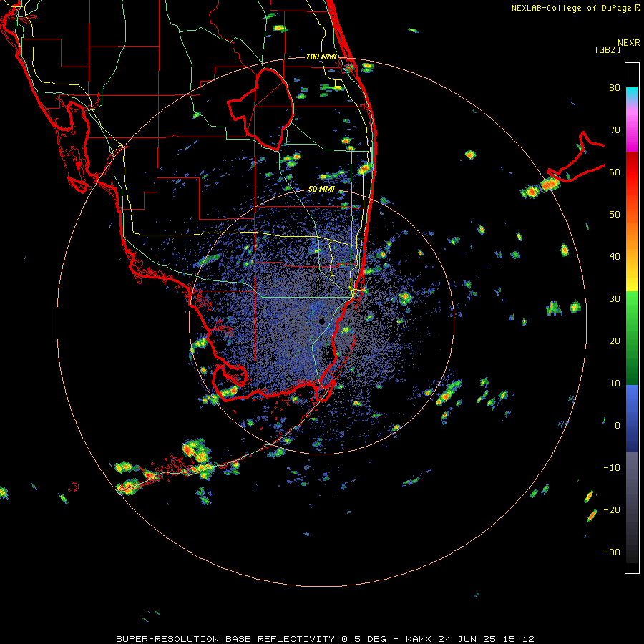Click the [dBZ] units label
This screenshot has height=644, width=644.
(608, 50)
